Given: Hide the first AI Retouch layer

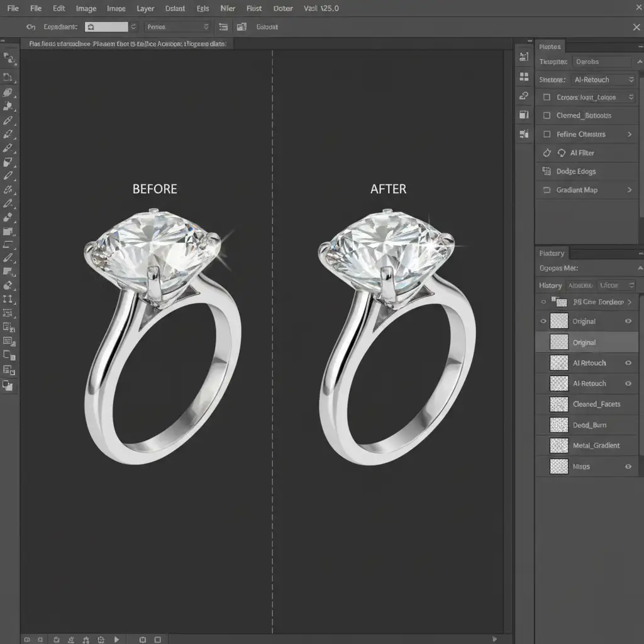Looking at the screenshot, I should click(628, 363).
